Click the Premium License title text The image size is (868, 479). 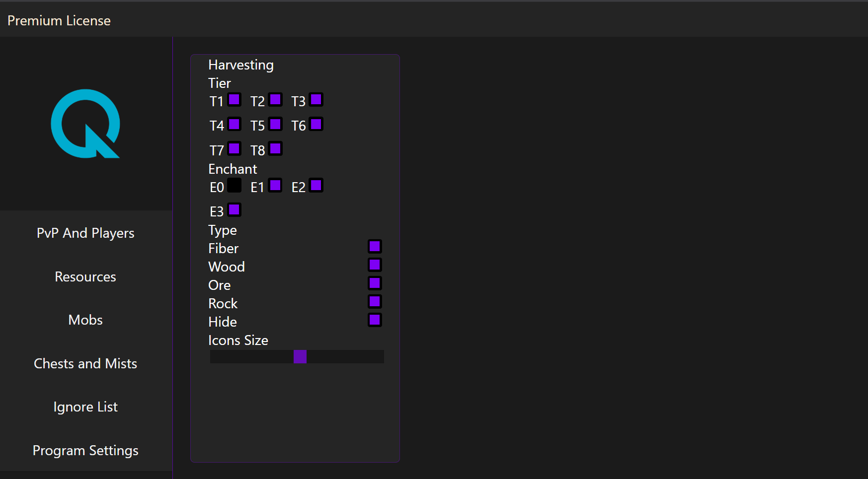click(x=59, y=21)
